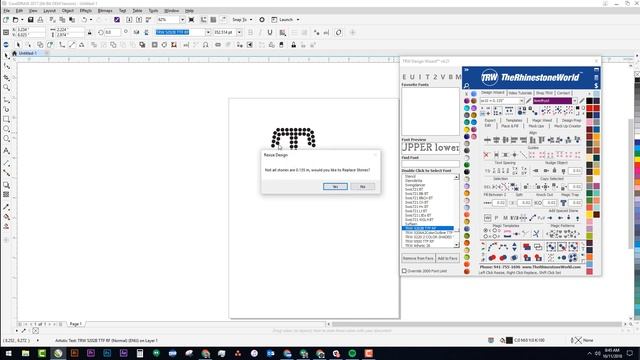Select the Shape tool in the toolbox
Image resolution: width=640 pixels, height=360 pixels.
pos(7,67)
